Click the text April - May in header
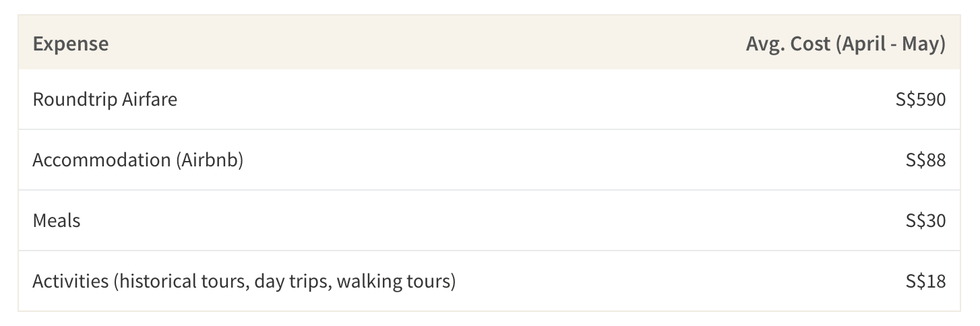980x326 pixels. 890,44
